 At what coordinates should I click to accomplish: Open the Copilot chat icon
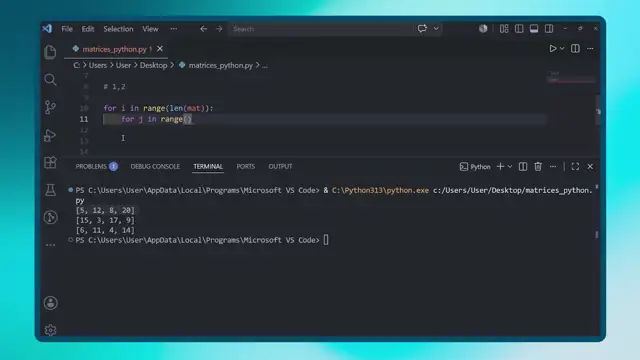pyautogui.click(x=422, y=29)
